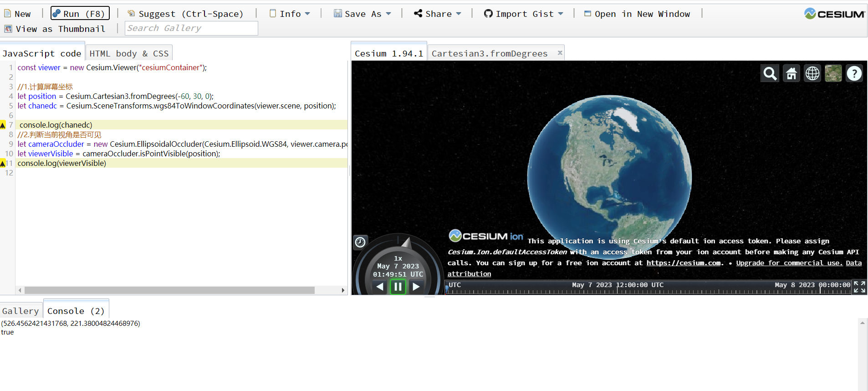868x391 pixels.
Task: Click the '1x' speed label in animation widget
Action: (x=398, y=258)
